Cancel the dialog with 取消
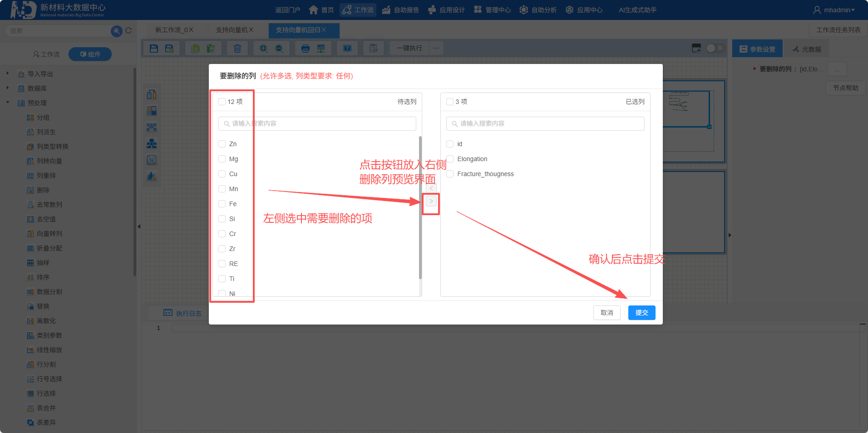 point(607,313)
